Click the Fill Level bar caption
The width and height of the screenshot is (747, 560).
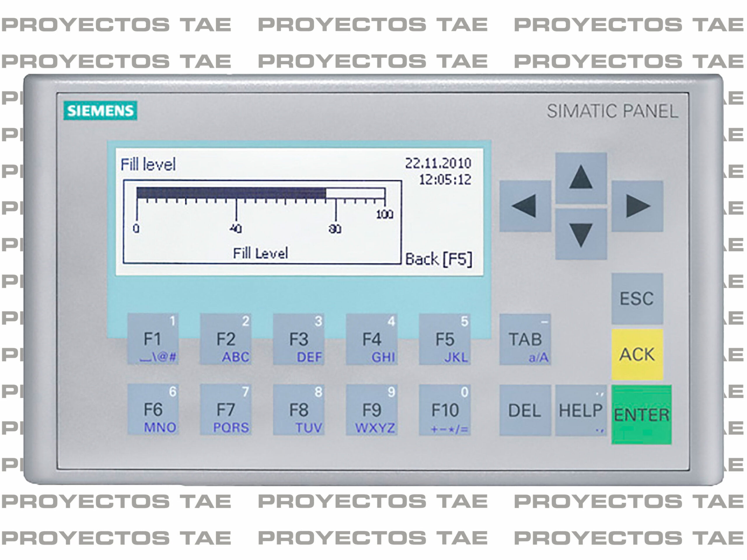click(260, 253)
